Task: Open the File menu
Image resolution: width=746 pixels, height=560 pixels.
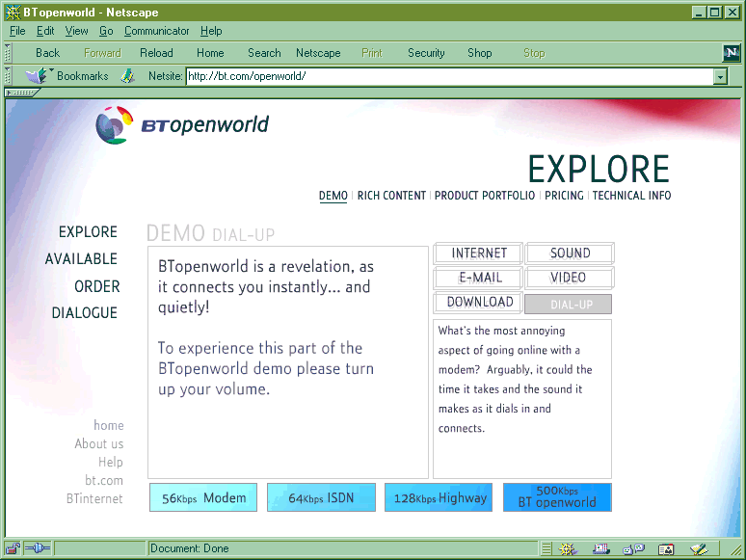Action: [17, 31]
